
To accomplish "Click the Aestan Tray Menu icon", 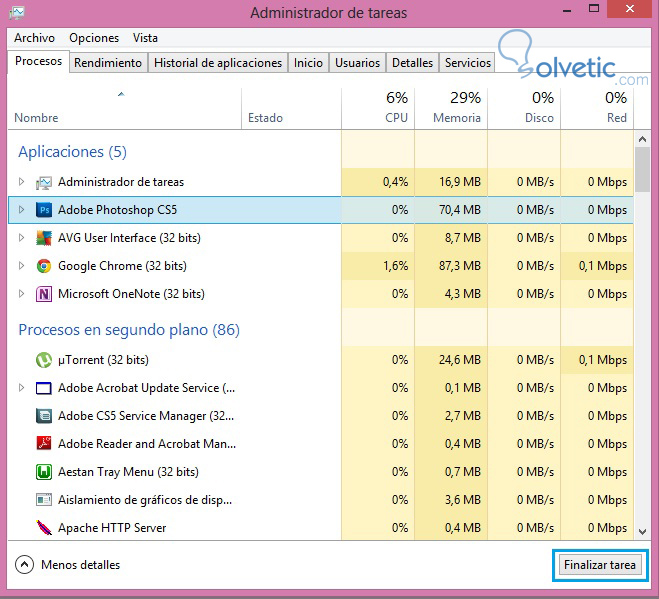I will 44,472.
